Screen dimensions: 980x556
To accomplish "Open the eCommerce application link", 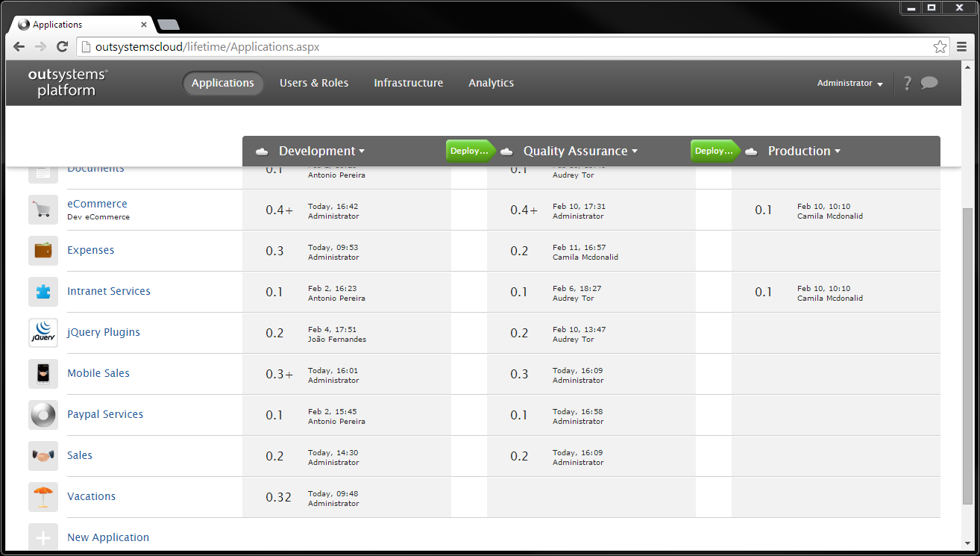I will [97, 204].
